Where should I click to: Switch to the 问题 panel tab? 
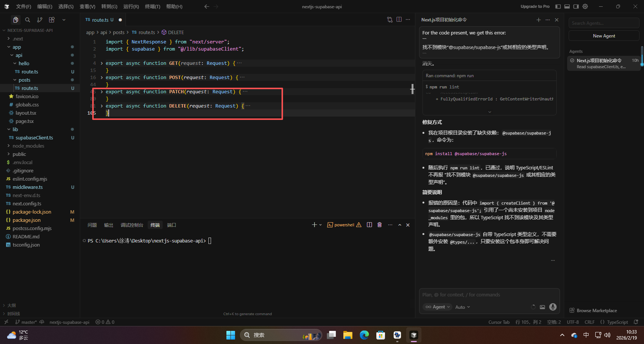[92, 225]
